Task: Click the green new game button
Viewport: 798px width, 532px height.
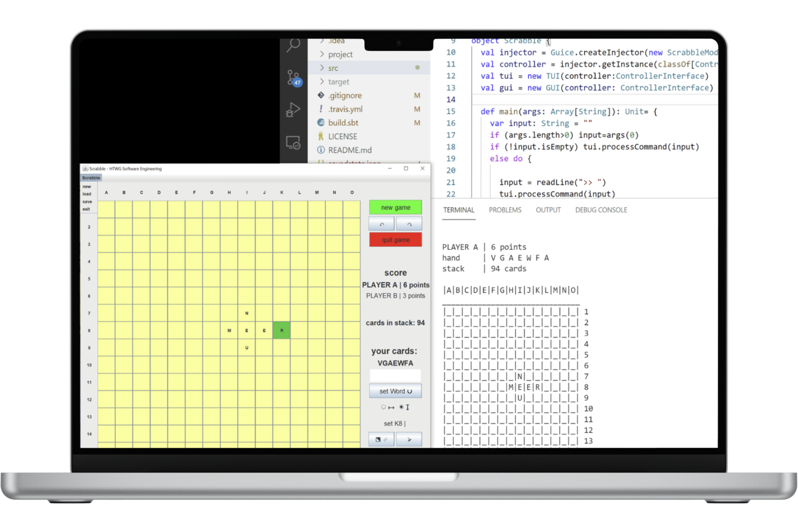Action: pyautogui.click(x=395, y=208)
